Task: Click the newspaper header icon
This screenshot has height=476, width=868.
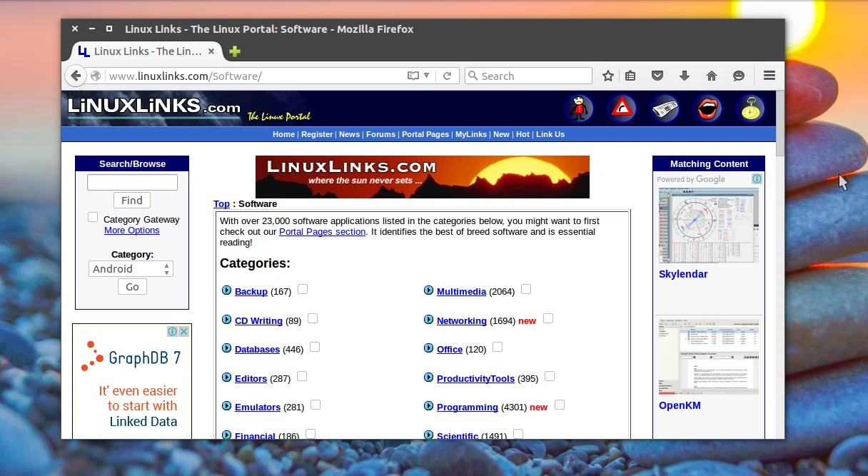Action: pos(665,108)
